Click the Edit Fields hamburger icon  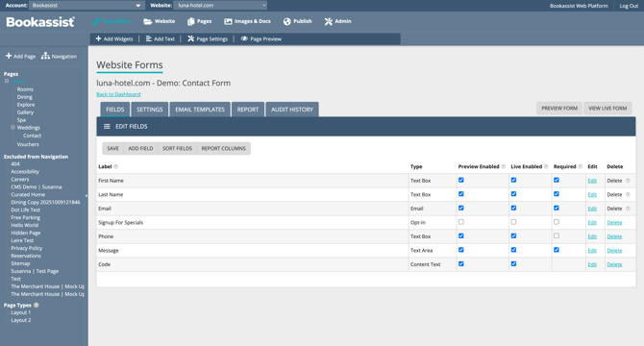click(x=107, y=127)
